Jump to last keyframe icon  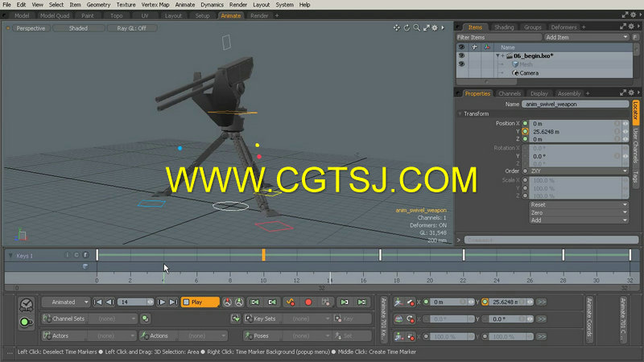(361, 302)
